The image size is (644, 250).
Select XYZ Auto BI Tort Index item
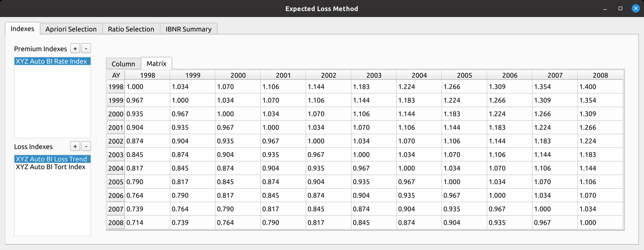coord(51,167)
